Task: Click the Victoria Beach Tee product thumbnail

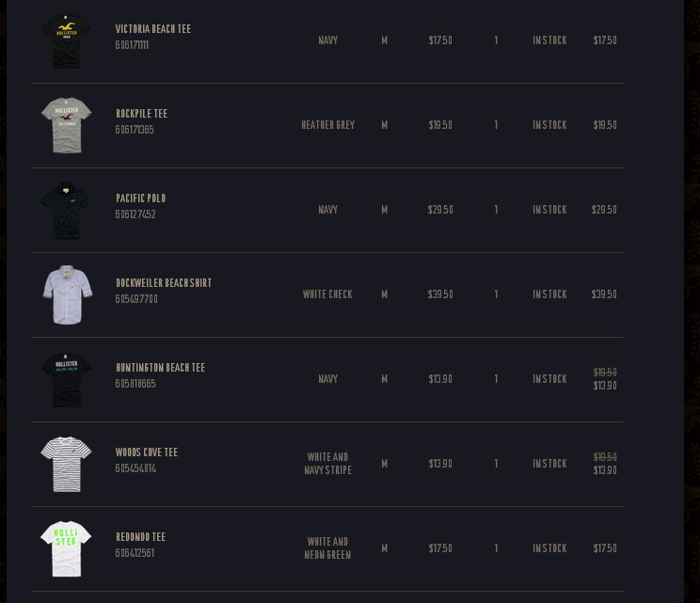Action: (66, 40)
